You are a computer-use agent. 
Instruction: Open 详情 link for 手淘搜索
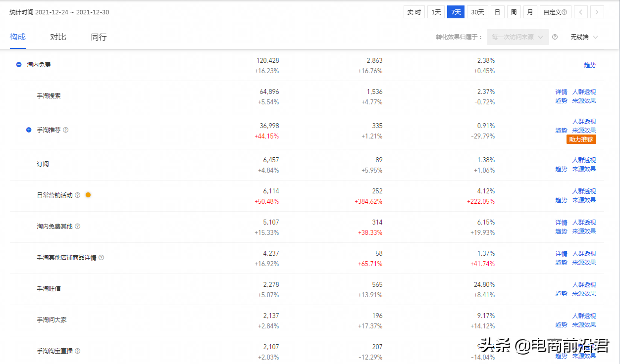(561, 92)
